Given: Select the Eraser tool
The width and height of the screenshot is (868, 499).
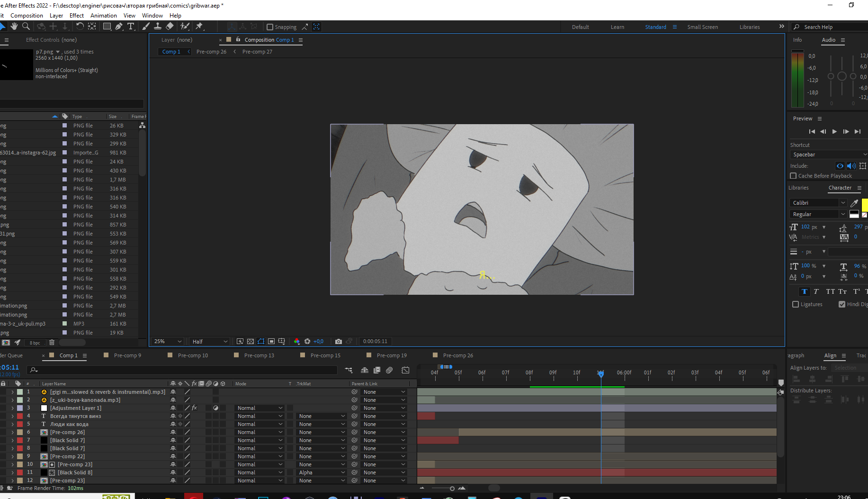Looking at the screenshot, I should [x=170, y=27].
